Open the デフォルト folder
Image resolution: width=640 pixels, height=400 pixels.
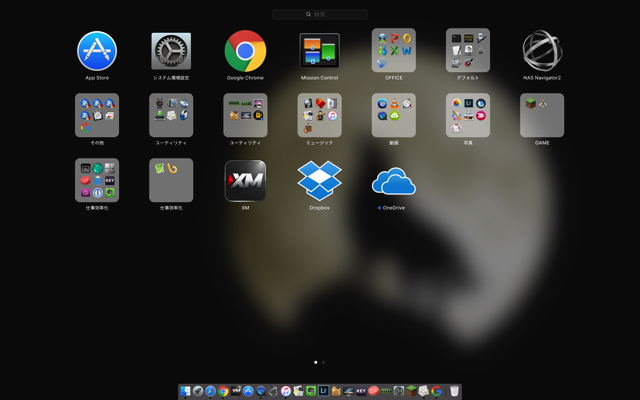click(468, 50)
